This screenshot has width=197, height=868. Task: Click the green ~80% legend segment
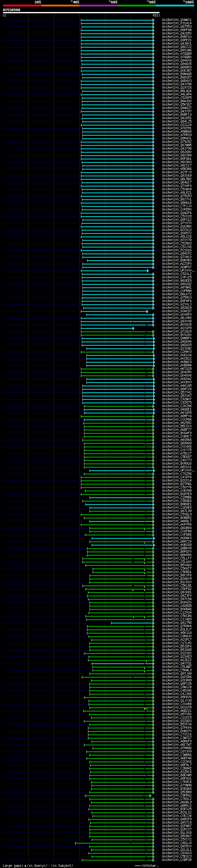pyautogui.click(x=137, y=6)
